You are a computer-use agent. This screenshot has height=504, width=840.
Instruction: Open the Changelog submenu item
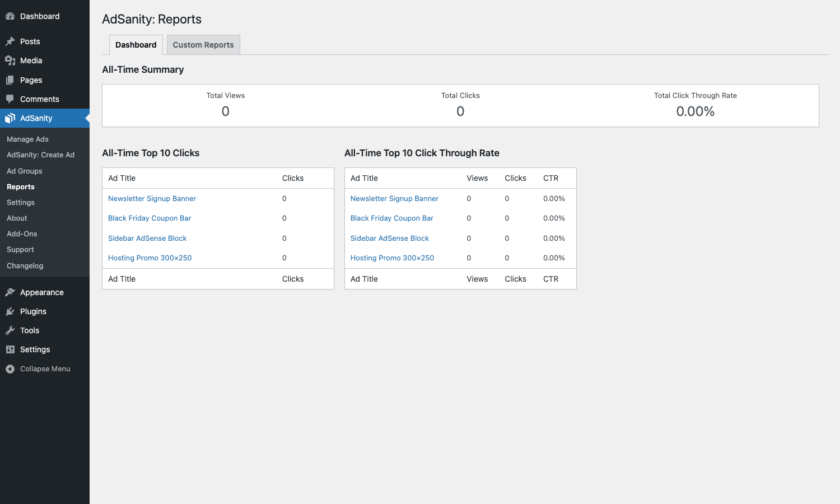pos(25,265)
